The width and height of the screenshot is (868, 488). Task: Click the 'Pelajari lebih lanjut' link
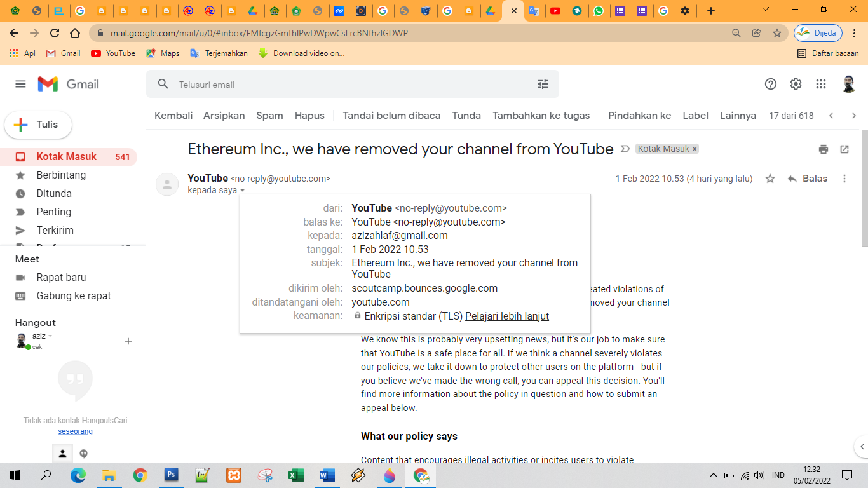(507, 316)
